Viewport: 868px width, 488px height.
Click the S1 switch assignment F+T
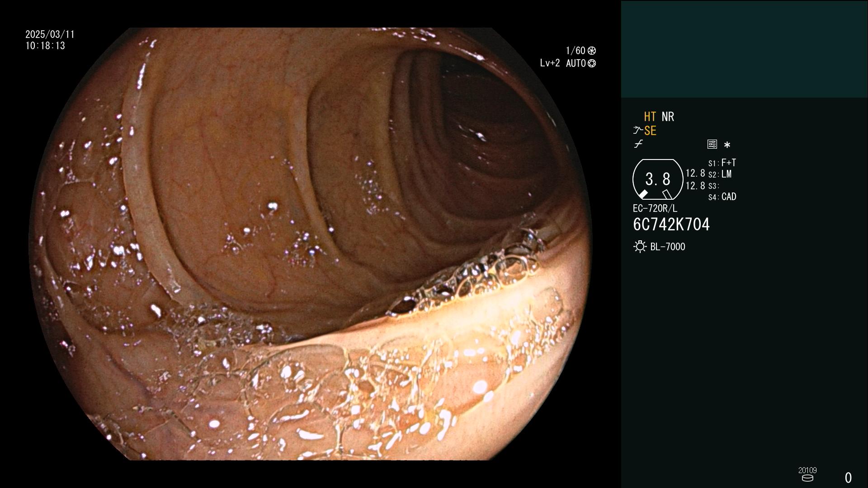click(728, 163)
